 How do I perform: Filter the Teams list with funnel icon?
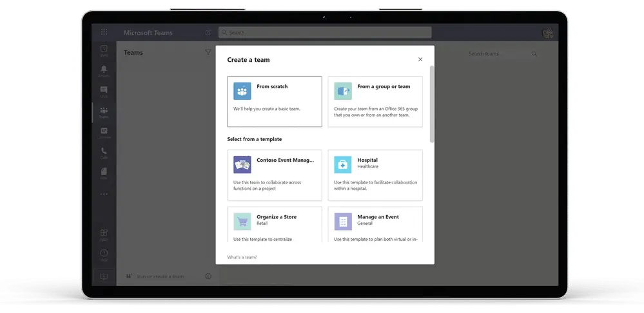208,52
